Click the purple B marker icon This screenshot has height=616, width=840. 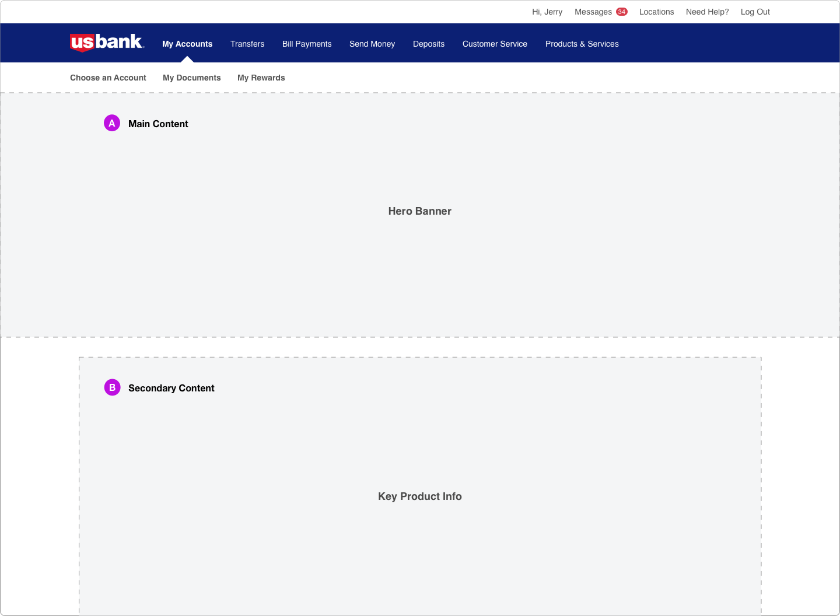[112, 387]
